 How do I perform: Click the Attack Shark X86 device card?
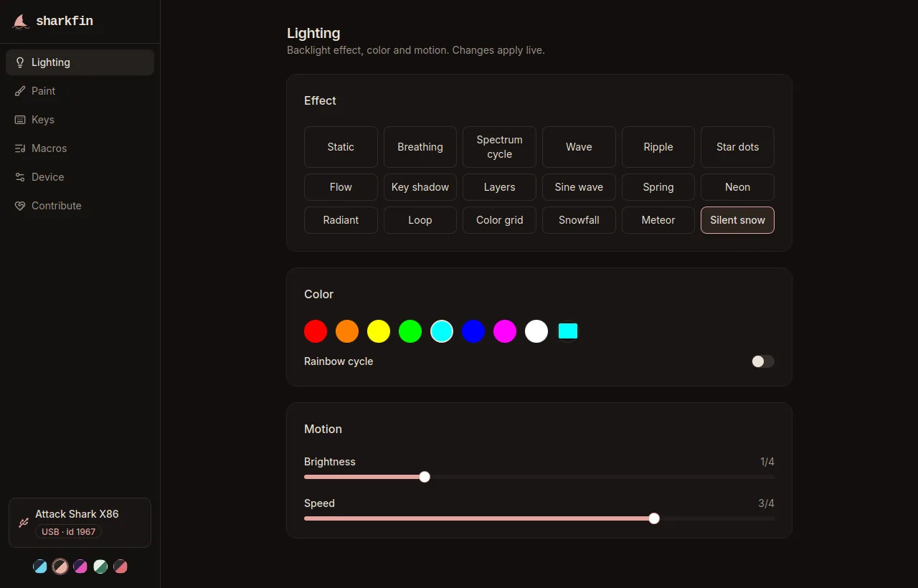click(80, 523)
